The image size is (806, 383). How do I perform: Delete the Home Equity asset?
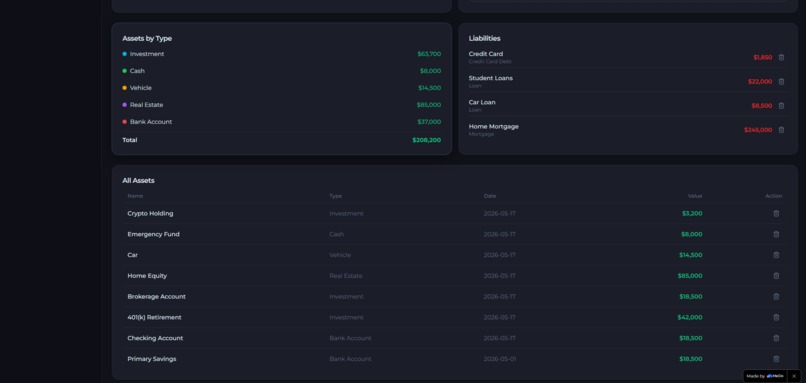pos(776,276)
